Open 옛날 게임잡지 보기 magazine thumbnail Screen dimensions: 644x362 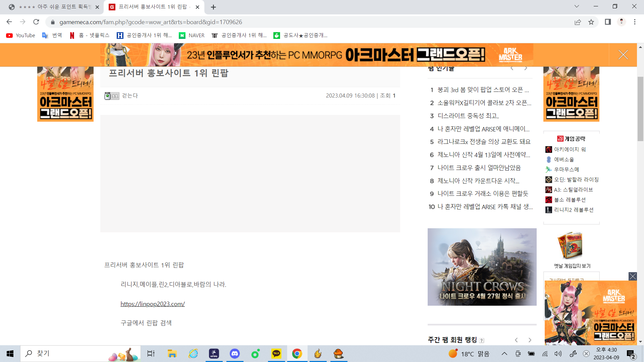pos(570,246)
